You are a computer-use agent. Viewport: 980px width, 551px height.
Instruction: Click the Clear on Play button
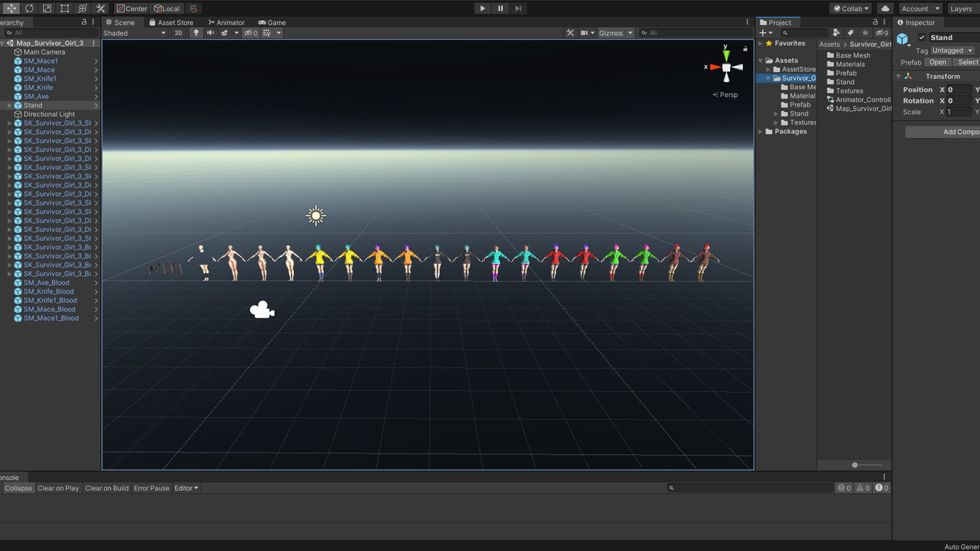[x=58, y=488]
